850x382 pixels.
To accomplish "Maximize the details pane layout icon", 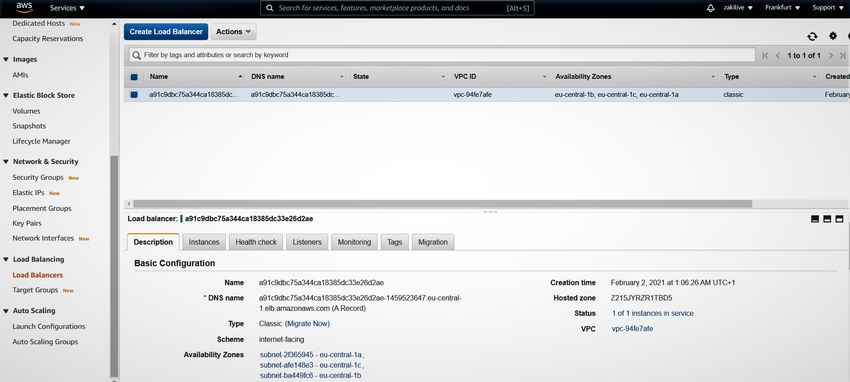I will 840,219.
